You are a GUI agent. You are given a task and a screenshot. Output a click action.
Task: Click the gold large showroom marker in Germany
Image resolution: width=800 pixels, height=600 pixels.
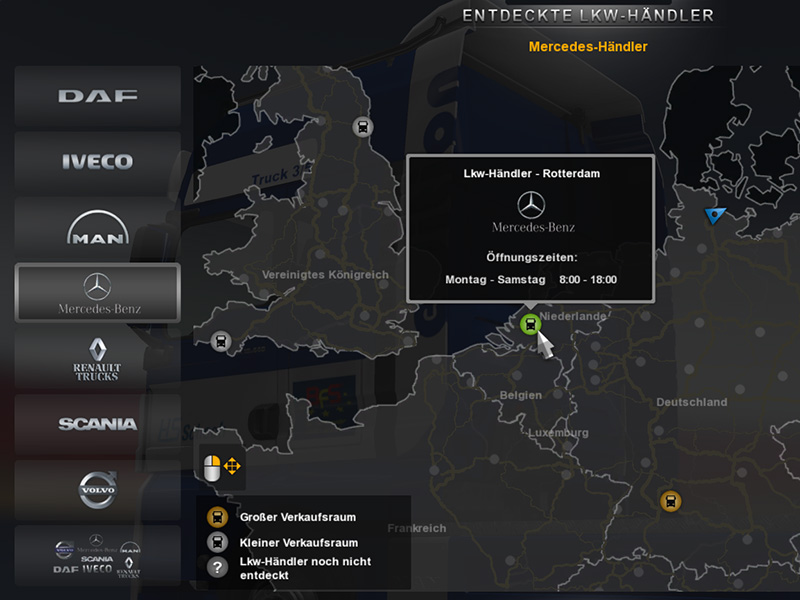tap(670, 501)
